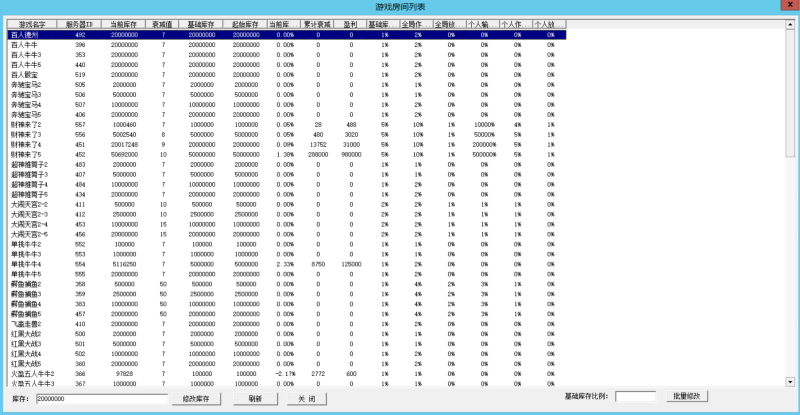Sort by 服务器ID column header

pos(80,23)
